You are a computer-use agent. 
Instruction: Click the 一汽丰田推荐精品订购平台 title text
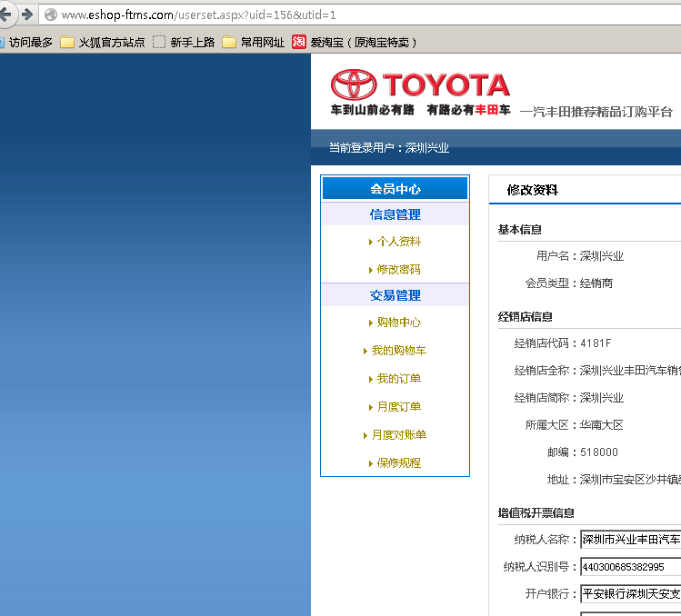point(596,112)
